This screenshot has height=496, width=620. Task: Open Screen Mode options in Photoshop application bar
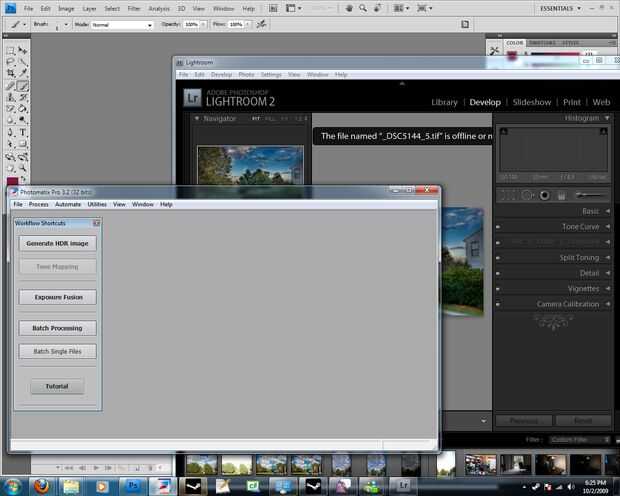click(x=424, y=8)
